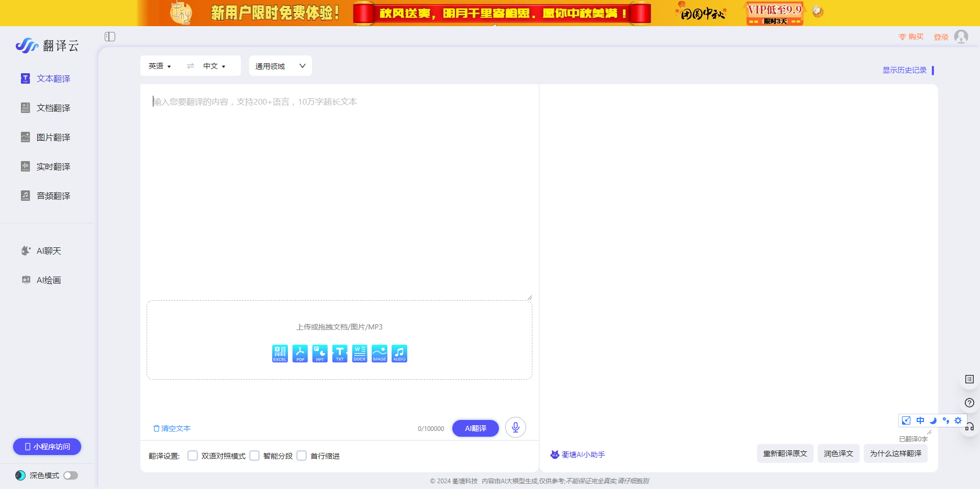This screenshot has height=489, width=980.
Task: Open AI聊天 chat page
Action: click(41, 251)
